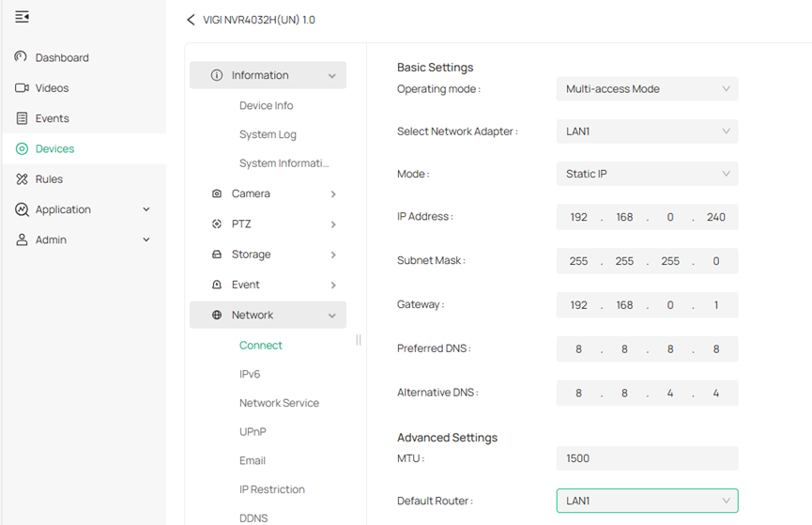Expand the Event settings chevron
Image resolution: width=812 pixels, height=525 pixels.
[x=333, y=286]
